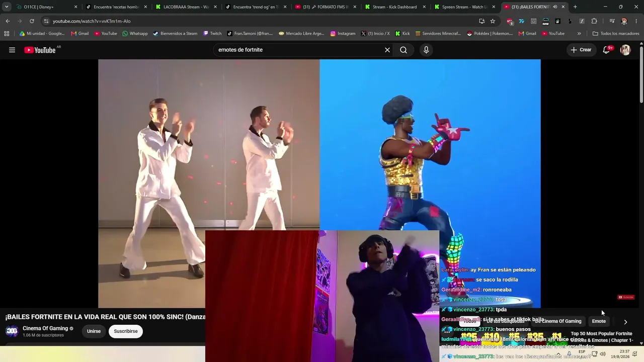The height and width of the screenshot is (362, 644).
Task: Open Google apps grid in bookmarks bar
Action: (x=7, y=34)
